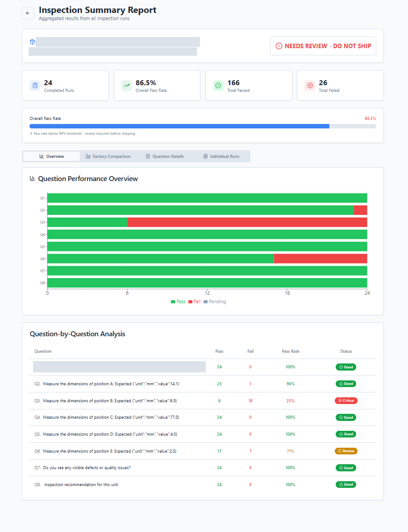Click the 166 Total Passed value
The width and height of the screenshot is (408, 532).
(x=233, y=83)
